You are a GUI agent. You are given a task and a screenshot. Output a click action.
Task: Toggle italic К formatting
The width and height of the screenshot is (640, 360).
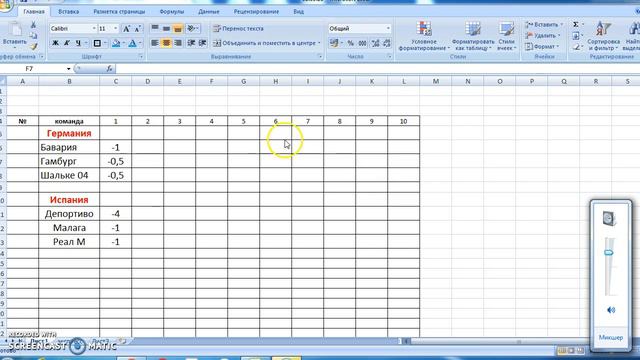[x=67, y=43]
